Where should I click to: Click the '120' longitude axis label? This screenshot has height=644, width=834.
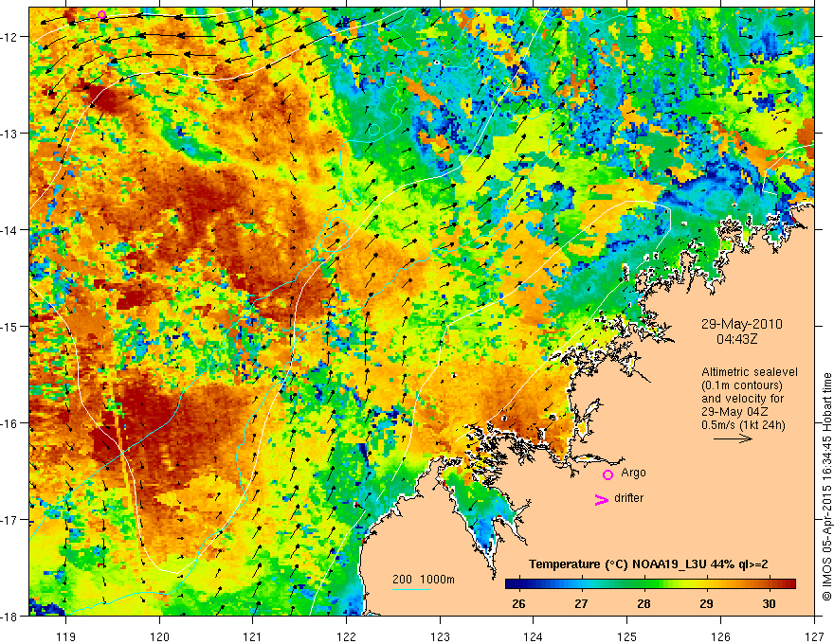pyautogui.click(x=159, y=636)
